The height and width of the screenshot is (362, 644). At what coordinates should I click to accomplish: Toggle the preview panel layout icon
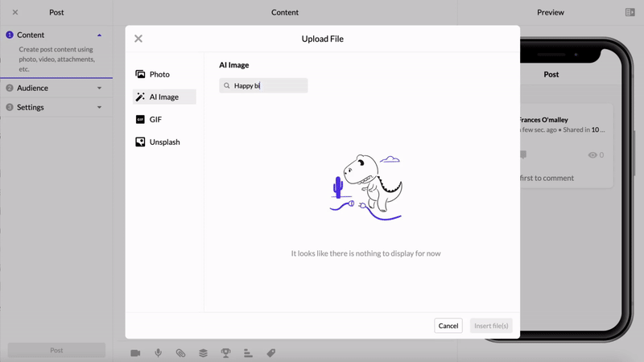(x=630, y=12)
